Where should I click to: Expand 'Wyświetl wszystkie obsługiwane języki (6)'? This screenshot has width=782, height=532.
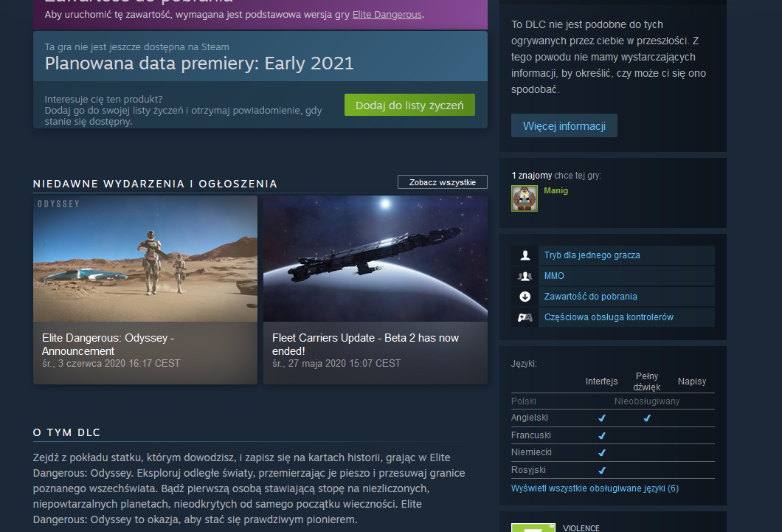tap(595, 488)
